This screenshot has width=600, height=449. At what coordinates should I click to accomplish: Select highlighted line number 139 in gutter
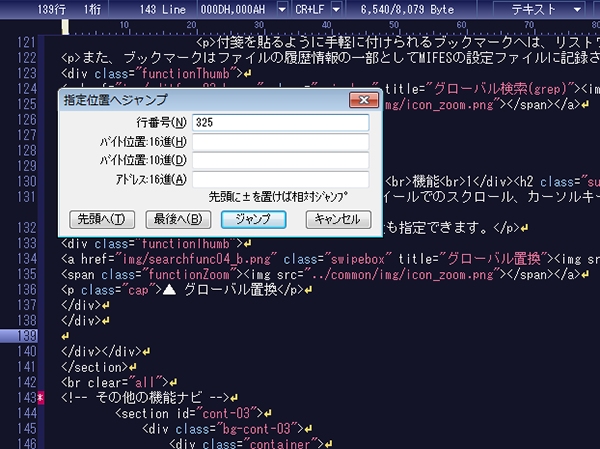(x=24, y=336)
